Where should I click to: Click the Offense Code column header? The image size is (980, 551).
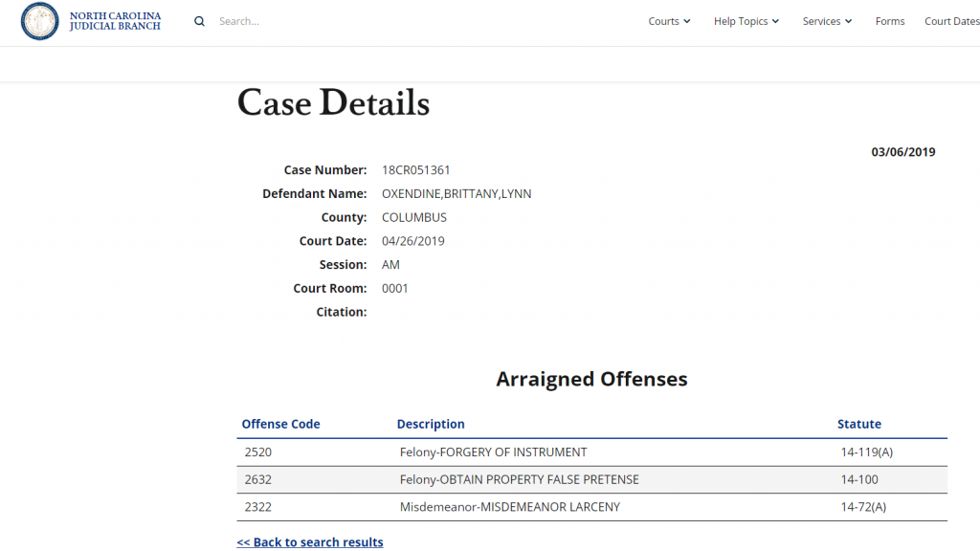pos(280,424)
